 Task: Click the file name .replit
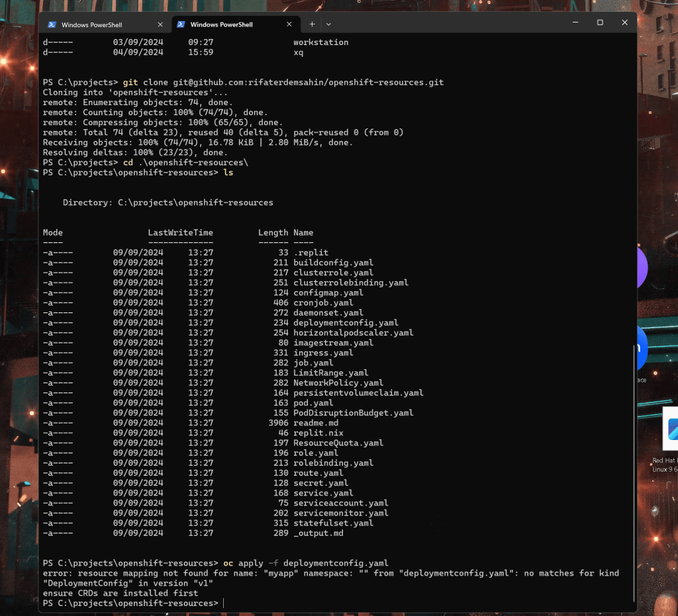(311, 252)
